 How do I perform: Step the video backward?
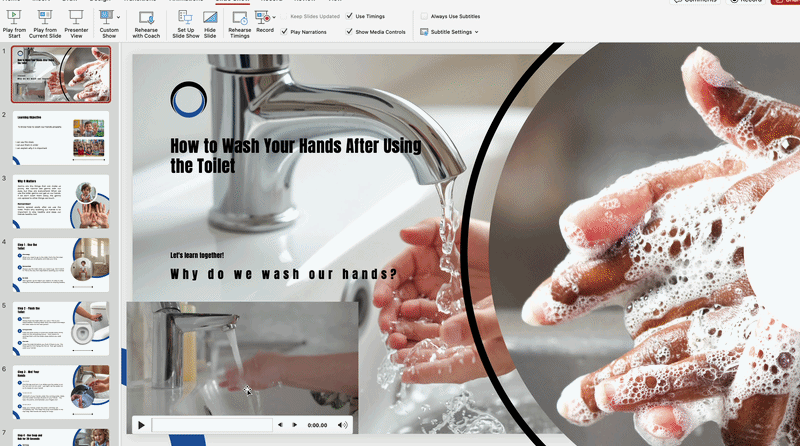pos(280,425)
